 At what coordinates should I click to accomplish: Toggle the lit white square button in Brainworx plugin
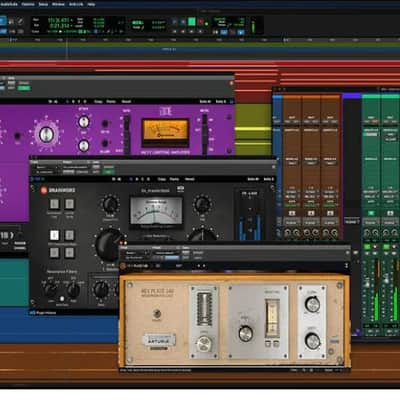click(x=54, y=235)
